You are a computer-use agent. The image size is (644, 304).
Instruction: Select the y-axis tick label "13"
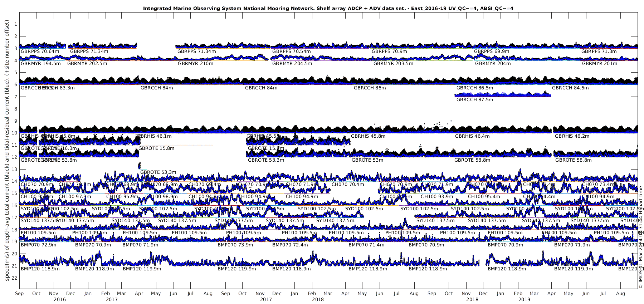tap(14, 169)
